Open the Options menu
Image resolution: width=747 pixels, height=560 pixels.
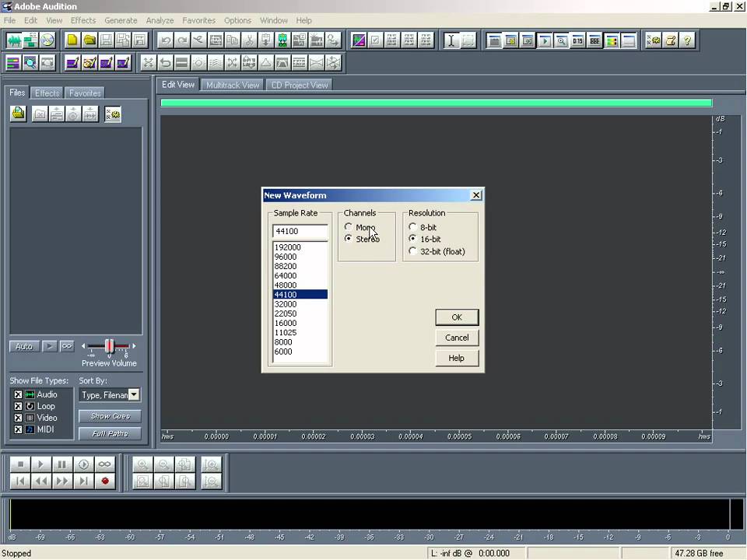(237, 20)
